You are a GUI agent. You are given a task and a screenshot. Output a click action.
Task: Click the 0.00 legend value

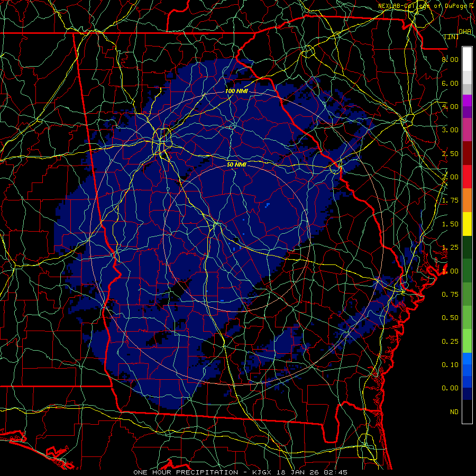(x=450, y=388)
